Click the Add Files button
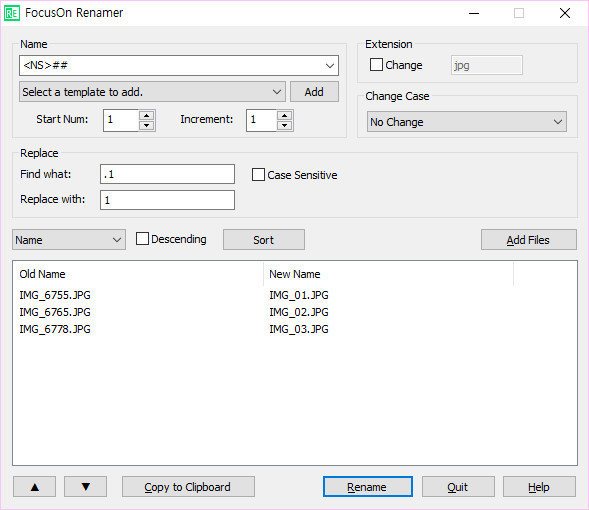 pos(529,240)
